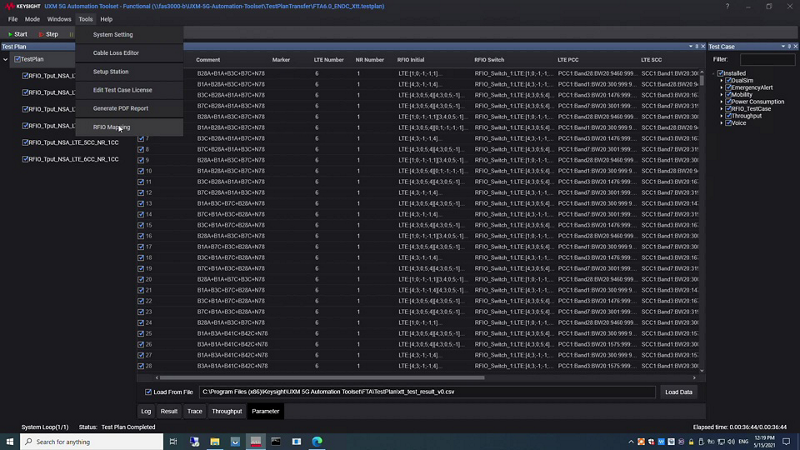Click the red Step icon
The image size is (800, 450).
point(41,34)
